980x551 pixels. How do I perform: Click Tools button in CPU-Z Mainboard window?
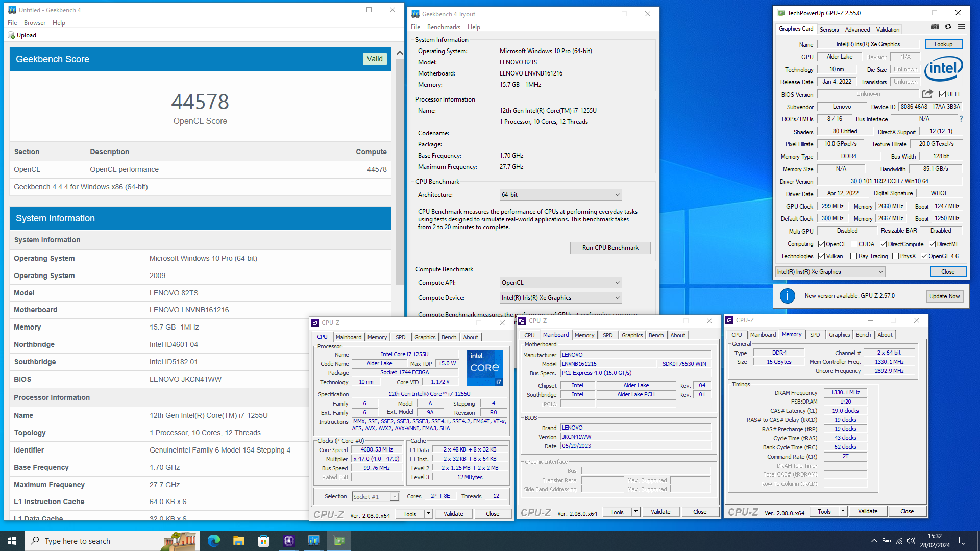pyautogui.click(x=617, y=512)
